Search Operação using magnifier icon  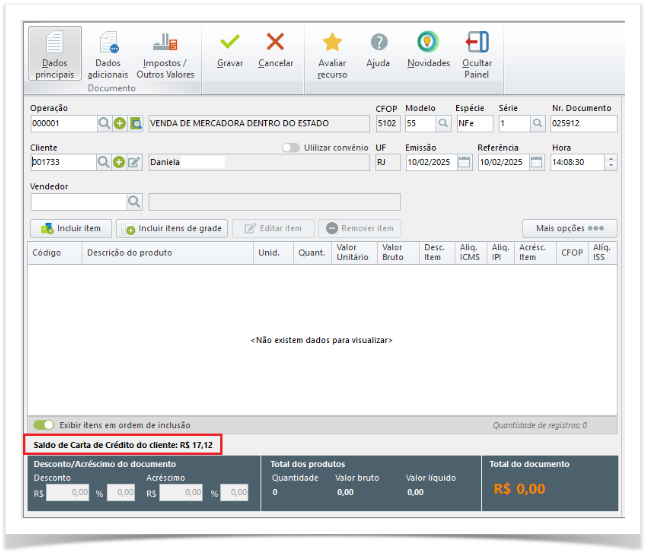click(x=104, y=124)
